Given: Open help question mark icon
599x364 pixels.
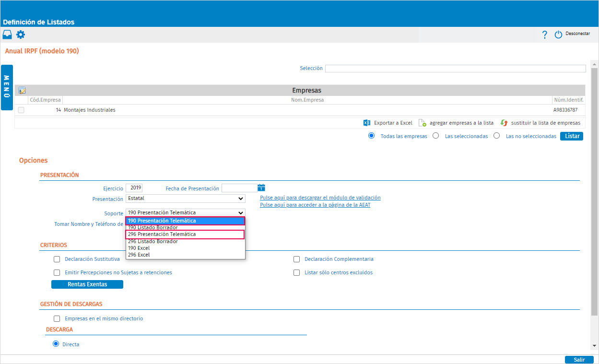Looking at the screenshot, I should (x=545, y=35).
